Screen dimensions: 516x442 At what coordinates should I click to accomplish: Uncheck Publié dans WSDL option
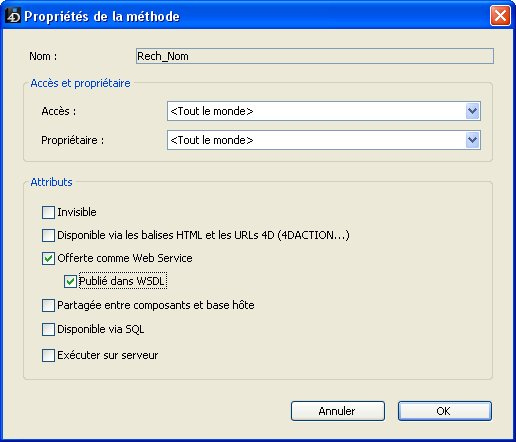click(x=70, y=281)
